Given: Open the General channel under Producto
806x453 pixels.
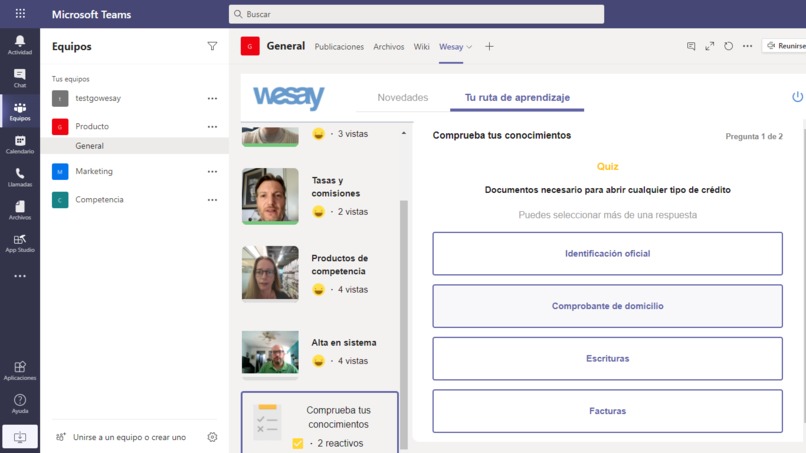Looking at the screenshot, I should (x=135, y=146).
